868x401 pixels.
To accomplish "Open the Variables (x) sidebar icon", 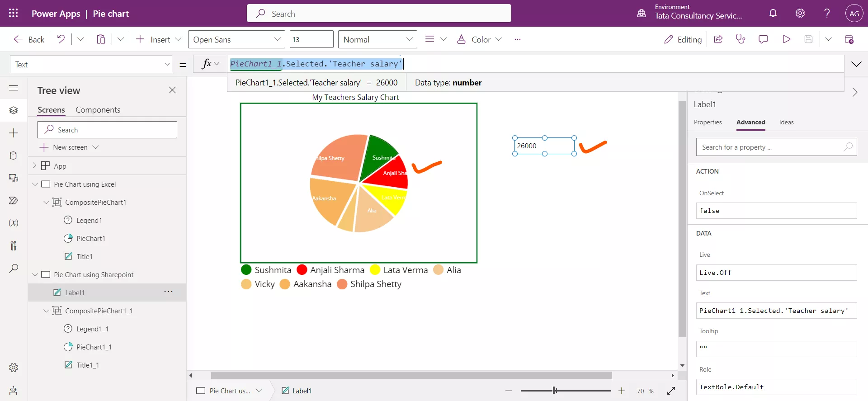I will tap(14, 223).
